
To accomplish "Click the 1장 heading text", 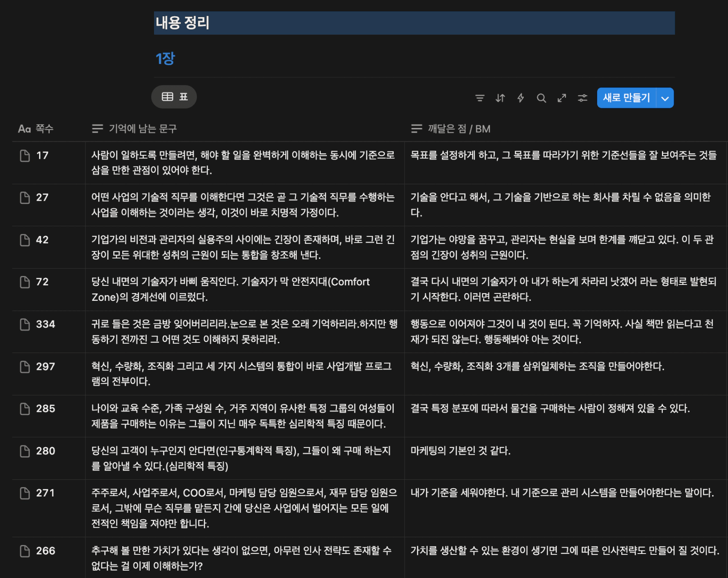I will [165, 59].
